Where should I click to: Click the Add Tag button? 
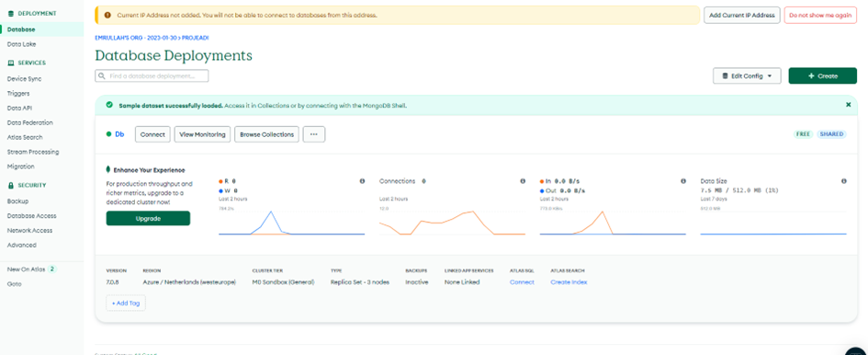[126, 303]
